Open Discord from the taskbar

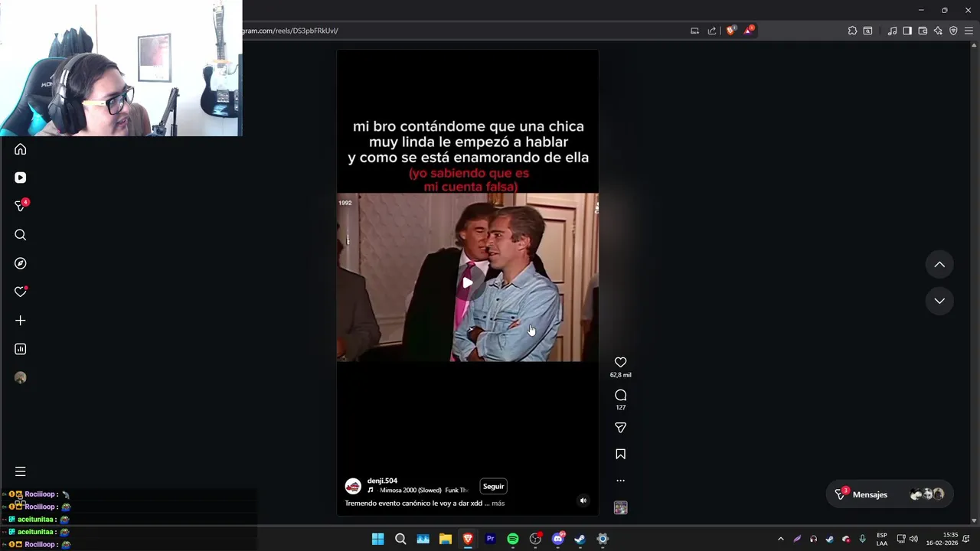point(558,539)
